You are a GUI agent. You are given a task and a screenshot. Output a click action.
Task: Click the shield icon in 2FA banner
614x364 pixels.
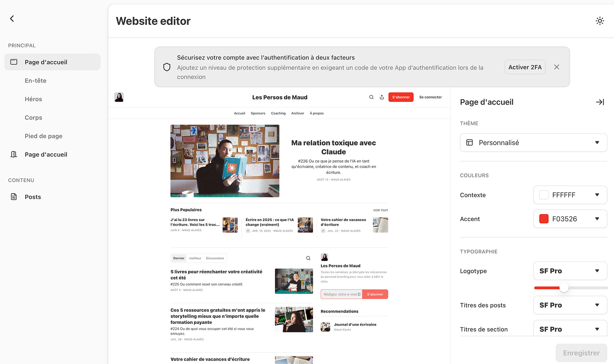pyautogui.click(x=167, y=67)
